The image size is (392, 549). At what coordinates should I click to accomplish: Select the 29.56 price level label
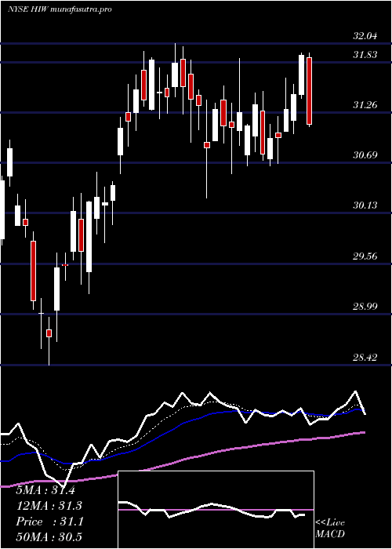tap(365, 256)
